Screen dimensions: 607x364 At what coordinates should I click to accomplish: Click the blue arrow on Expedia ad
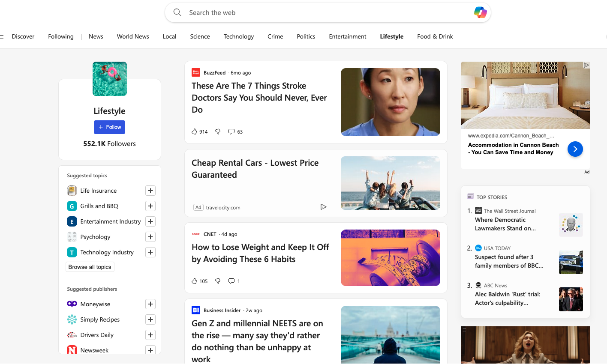(x=575, y=149)
